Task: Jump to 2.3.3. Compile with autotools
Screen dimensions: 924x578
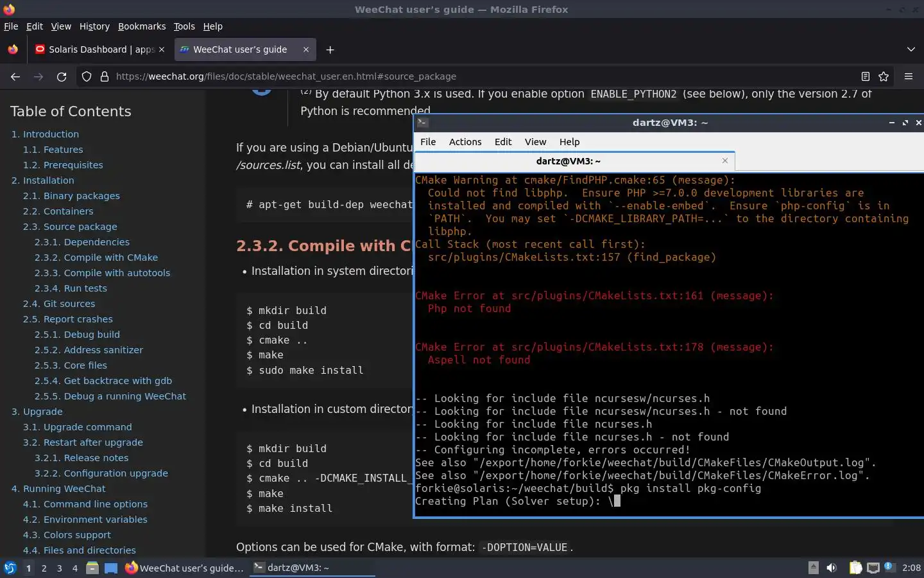Action: pyautogui.click(x=103, y=273)
